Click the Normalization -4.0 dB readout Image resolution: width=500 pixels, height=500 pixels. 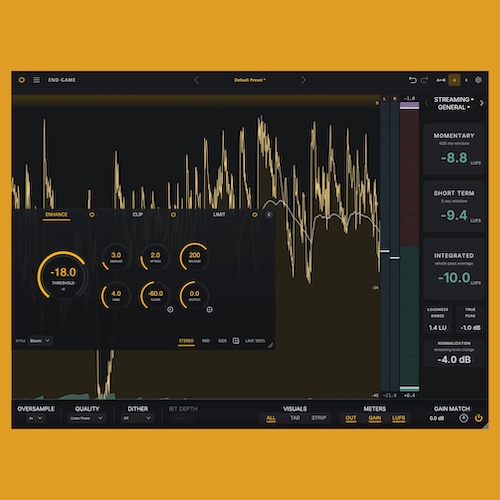pos(454,360)
